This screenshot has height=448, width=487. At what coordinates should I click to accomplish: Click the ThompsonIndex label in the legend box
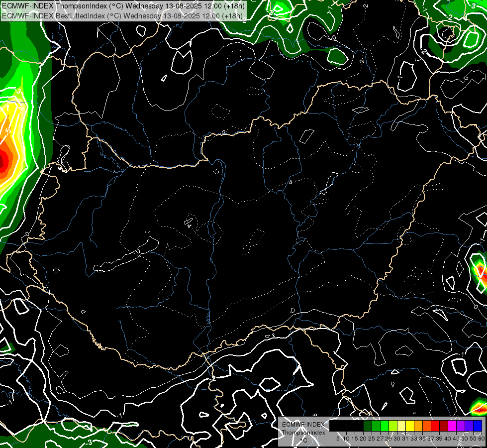303,433
